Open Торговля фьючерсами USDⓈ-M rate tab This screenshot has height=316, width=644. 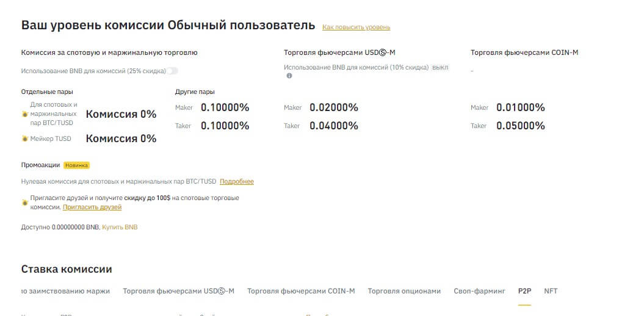[x=178, y=291]
